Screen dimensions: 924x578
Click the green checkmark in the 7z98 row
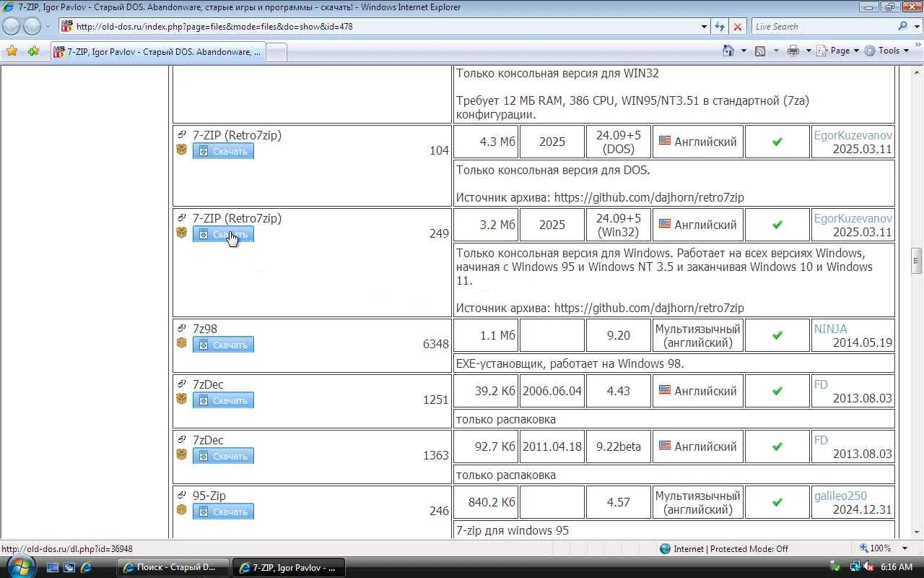tap(777, 336)
